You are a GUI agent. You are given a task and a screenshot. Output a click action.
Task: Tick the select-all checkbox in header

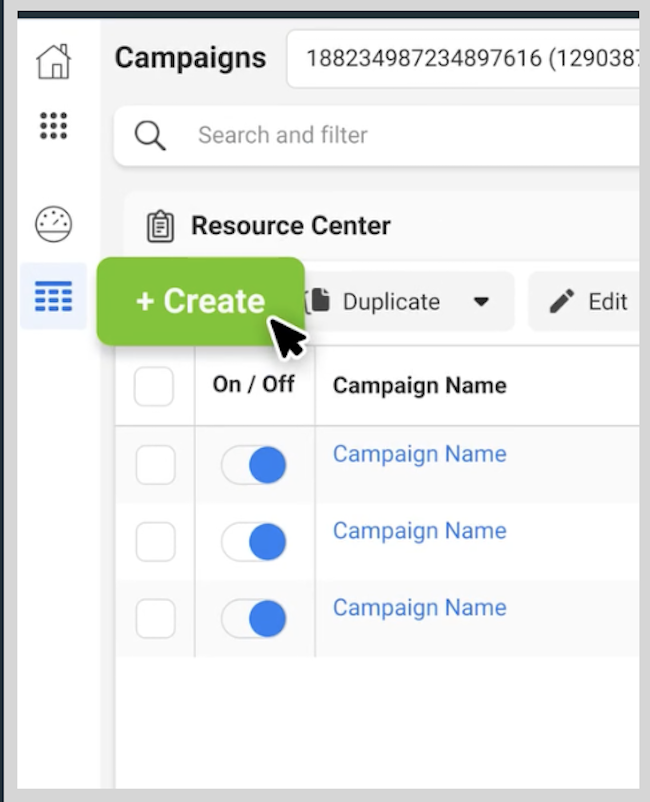click(154, 386)
